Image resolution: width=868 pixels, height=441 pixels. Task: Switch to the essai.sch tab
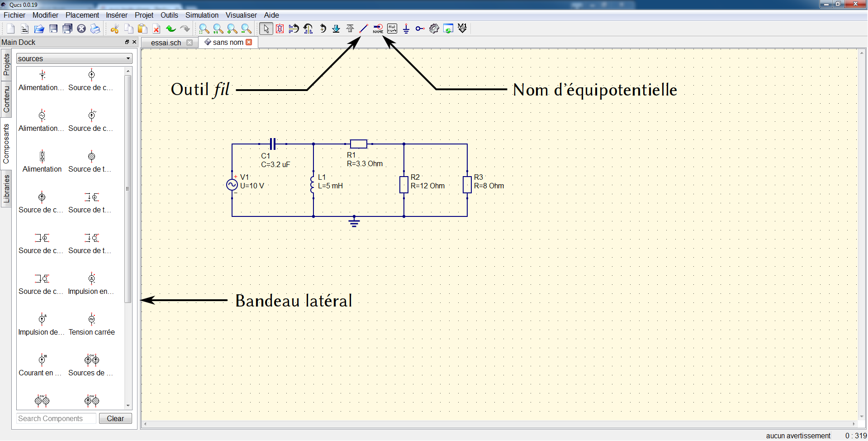coord(166,43)
